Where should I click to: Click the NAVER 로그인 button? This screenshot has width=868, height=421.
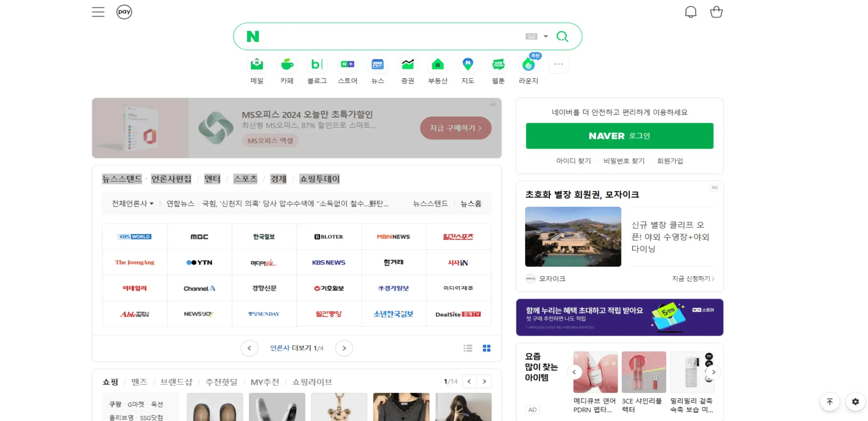(619, 136)
